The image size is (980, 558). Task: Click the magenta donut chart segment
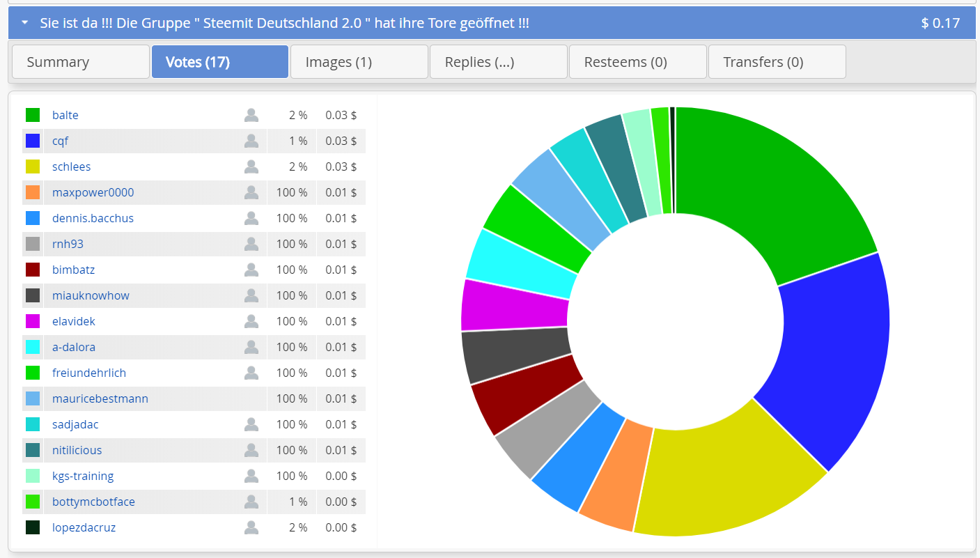(x=515, y=307)
